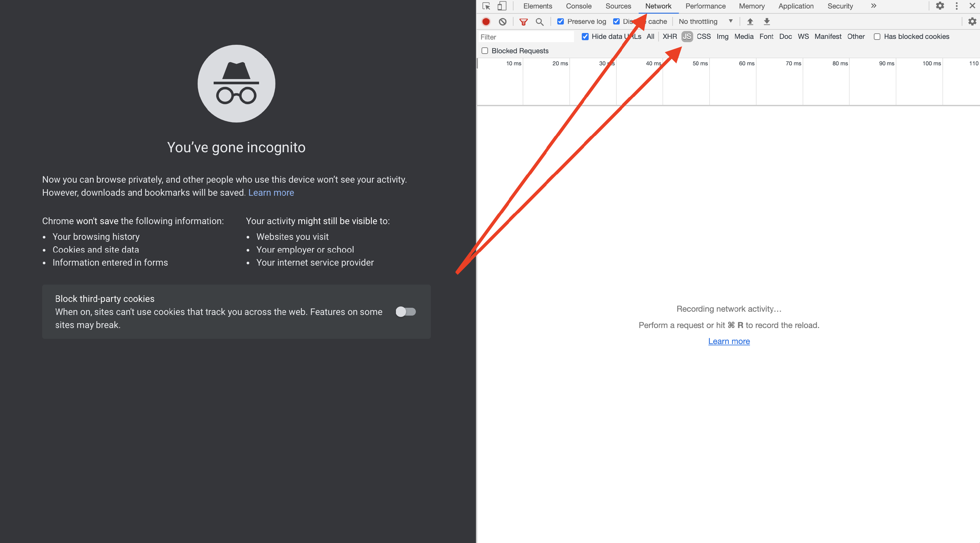Select the Performance tab
This screenshot has height=543, width=980.
(705, 6)
